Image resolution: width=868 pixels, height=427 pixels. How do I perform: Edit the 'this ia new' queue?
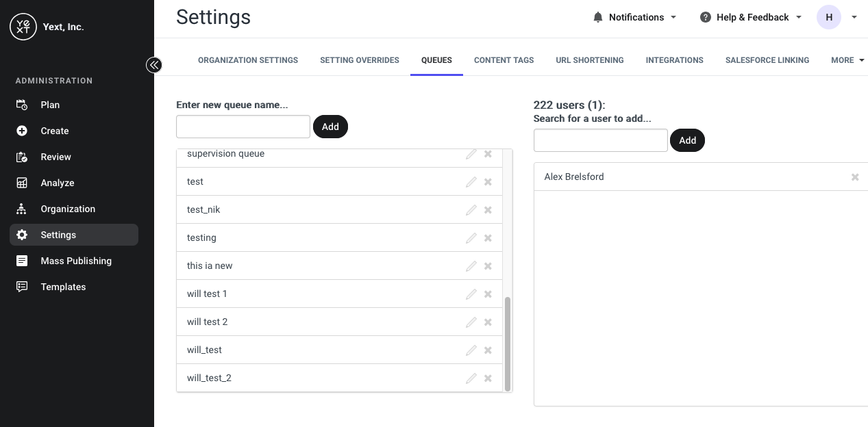click(471, 266)
